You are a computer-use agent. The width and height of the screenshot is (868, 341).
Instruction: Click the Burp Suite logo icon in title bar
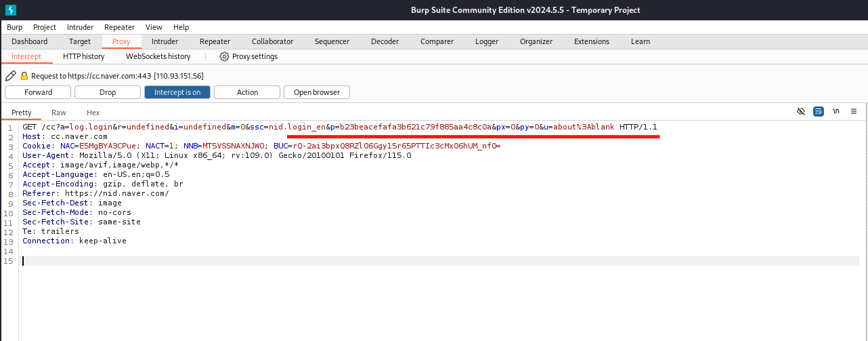pos(10,10)
